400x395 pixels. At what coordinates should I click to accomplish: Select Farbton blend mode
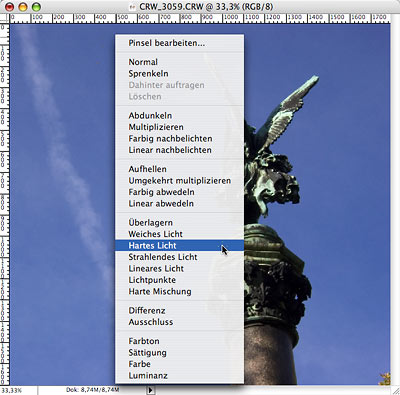point(179,341)
